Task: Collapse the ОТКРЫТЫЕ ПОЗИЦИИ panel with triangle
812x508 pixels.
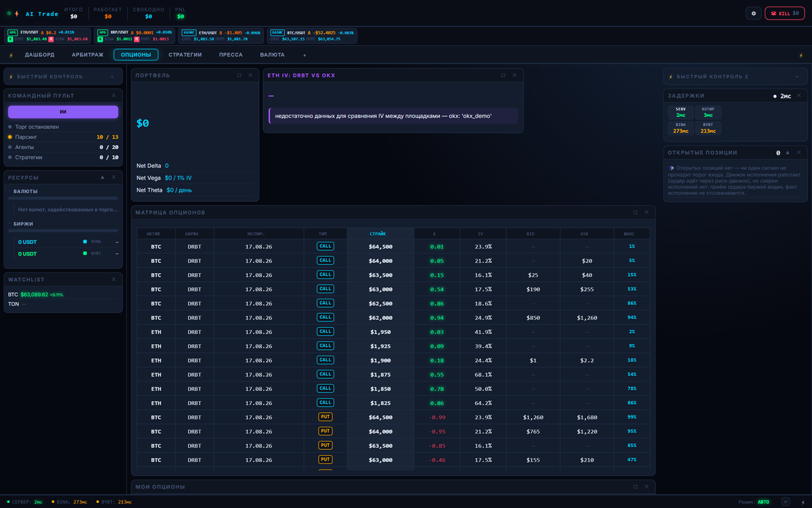Action: point(787,152)
